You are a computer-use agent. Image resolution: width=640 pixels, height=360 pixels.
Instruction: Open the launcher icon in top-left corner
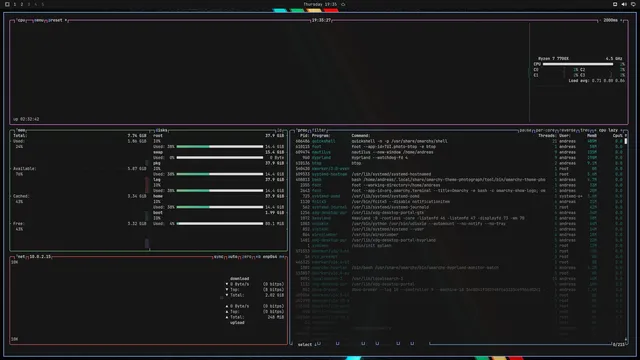click(7, 4)
